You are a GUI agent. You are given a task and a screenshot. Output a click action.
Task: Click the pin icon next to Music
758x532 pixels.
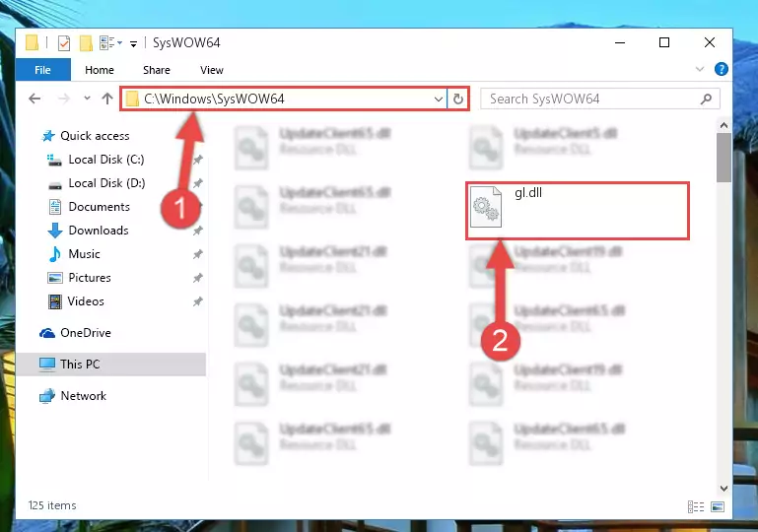198,254
